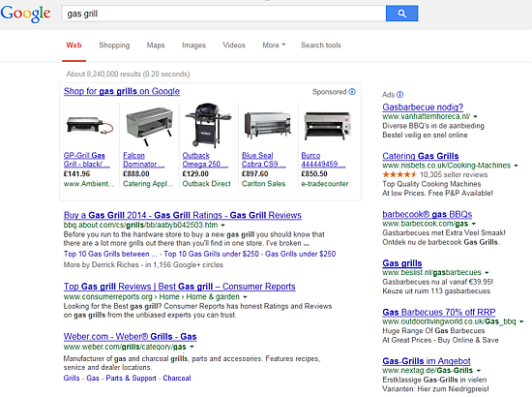Open Top 10 Gas Grills under $250

(x=211, y=254)
